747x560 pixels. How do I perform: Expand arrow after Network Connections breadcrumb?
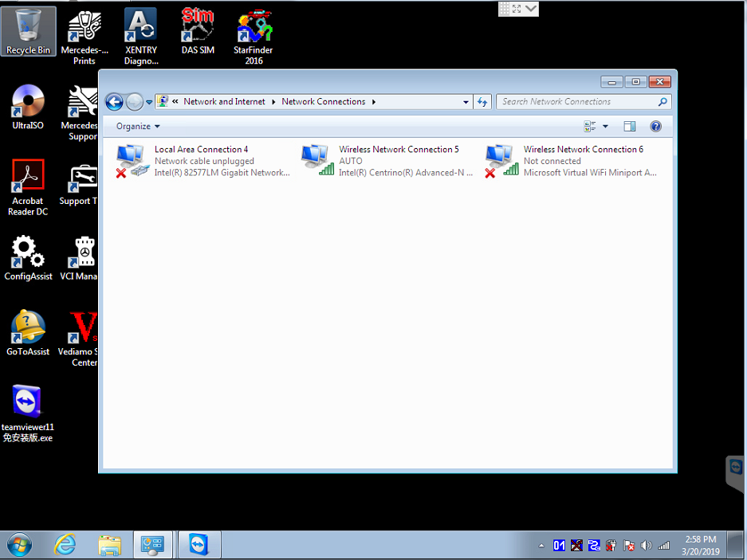374,102
